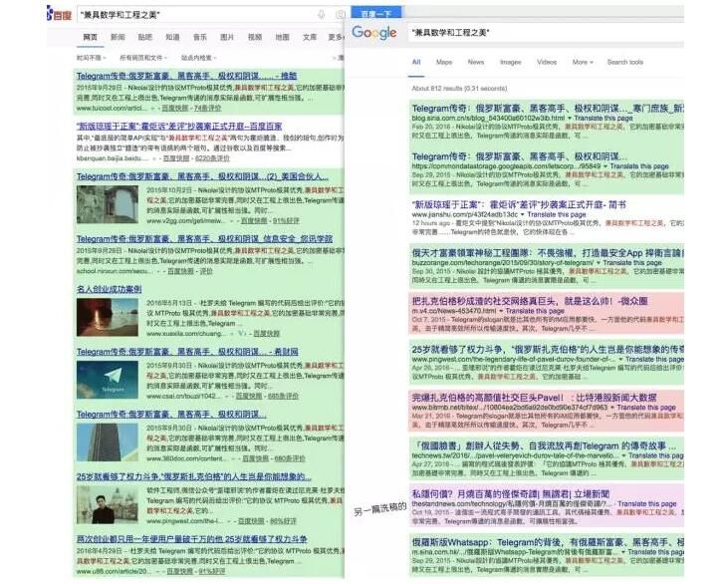Expand the arrow beside the thestandnews.com result URL
Viewport: 728px width, 584px height.
point(613,504)
